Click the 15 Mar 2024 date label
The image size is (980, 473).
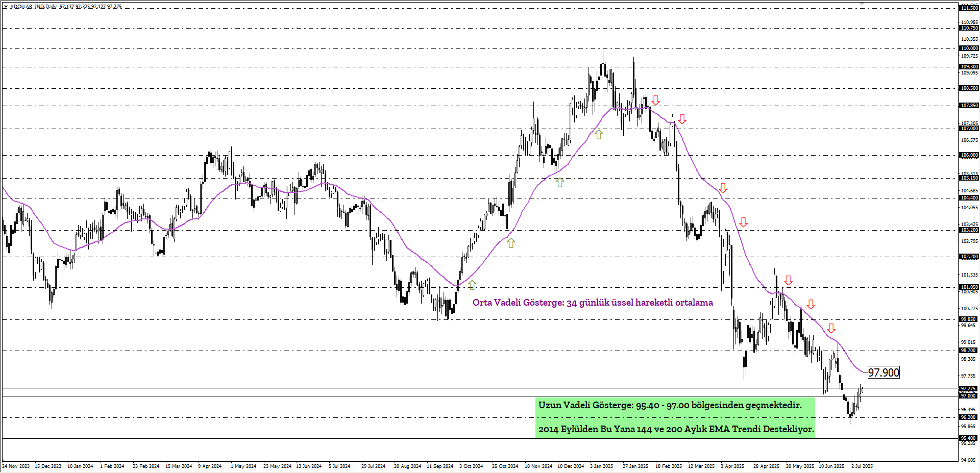click(179, 466)
